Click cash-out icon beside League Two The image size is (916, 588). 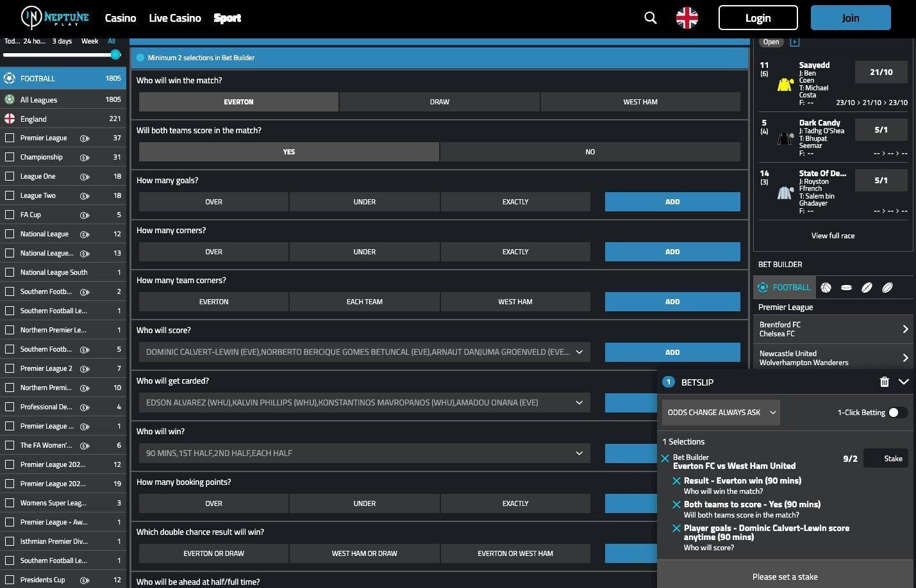(x=85, y=196)
